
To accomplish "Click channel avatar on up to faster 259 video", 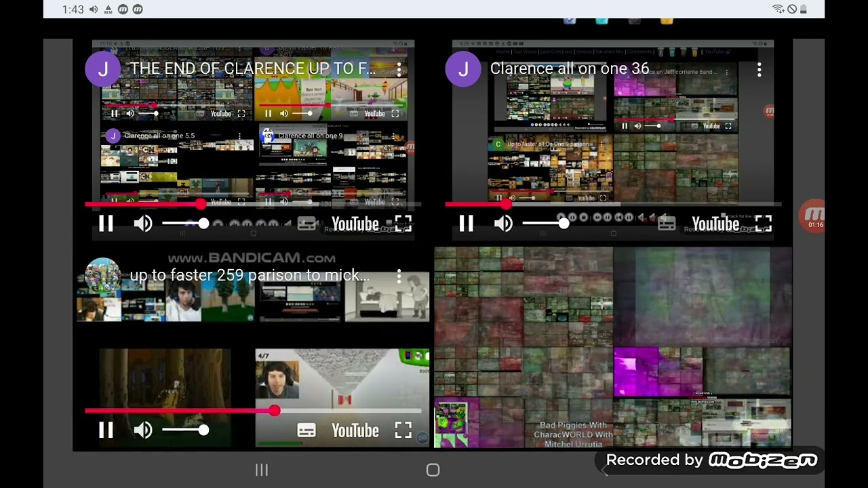I will [x=103, y=276].
